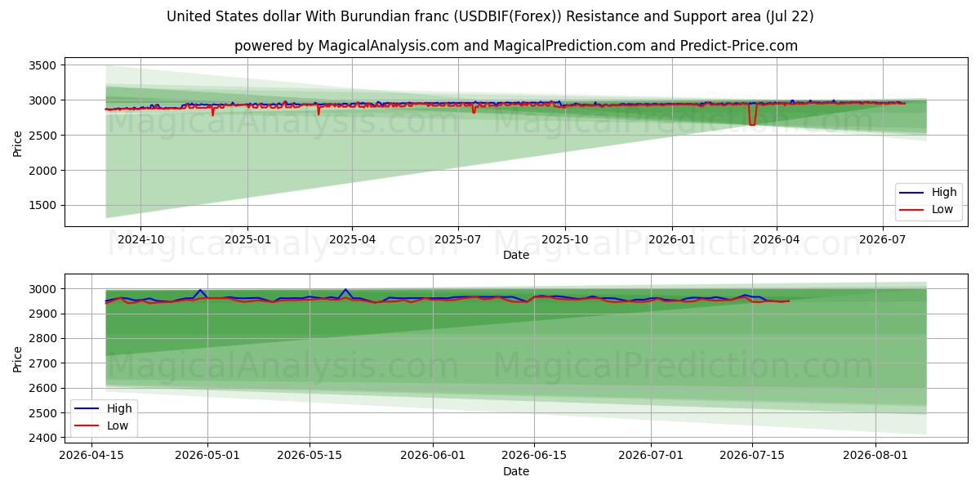Click the 2600 price tick in lower chart
This screenshot has height=490, width=980.
pyautogui.click(x=43, y=389)
